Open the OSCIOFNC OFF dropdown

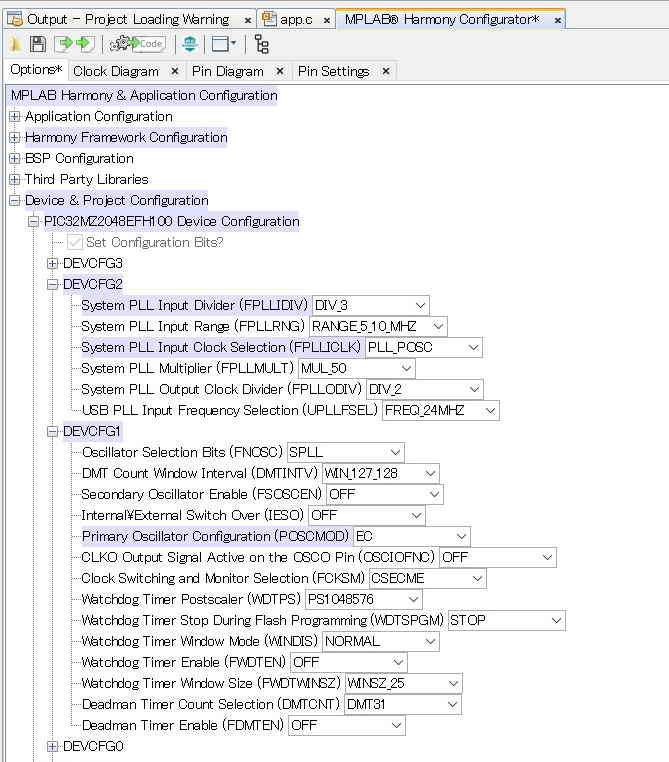pos(498,557)
